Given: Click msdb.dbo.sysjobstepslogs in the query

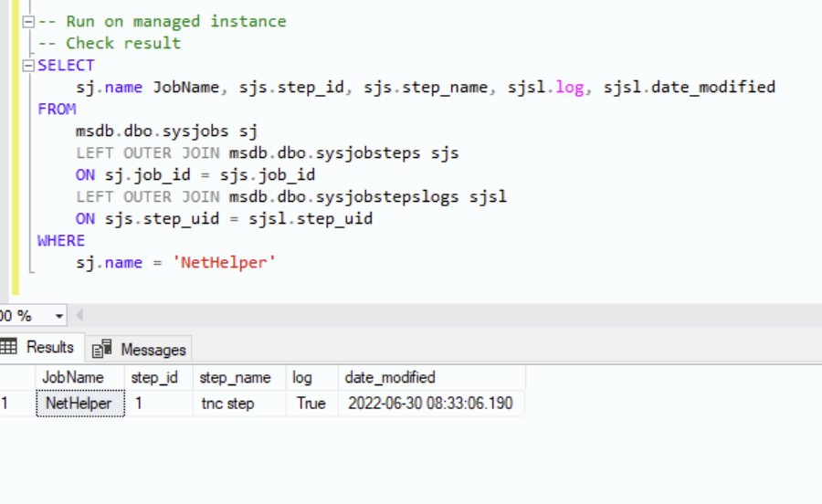Looking at the screenshot, I should (x=344, y=197).
